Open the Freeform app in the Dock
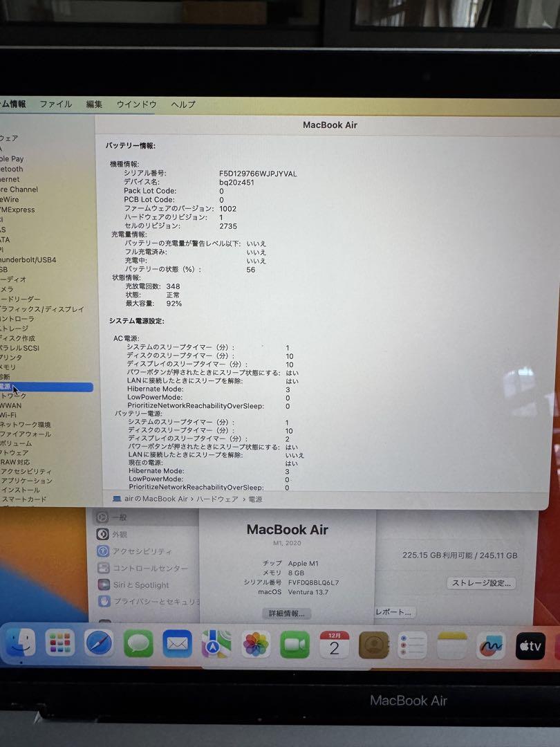Screen dimensions: 560x747 coord(491,646)
